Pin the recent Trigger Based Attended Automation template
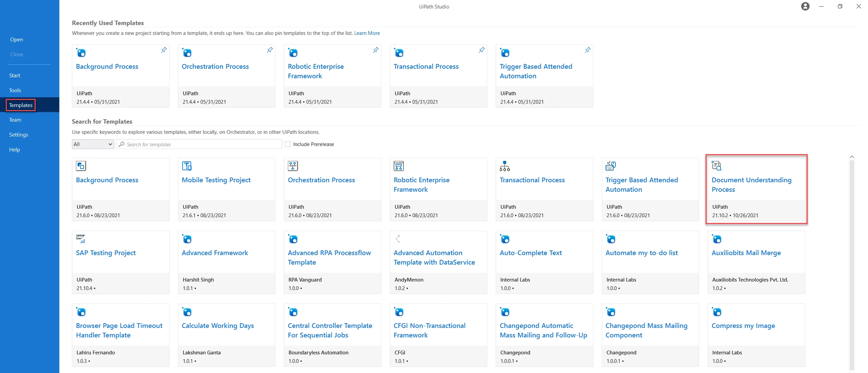 click(588, 50)
